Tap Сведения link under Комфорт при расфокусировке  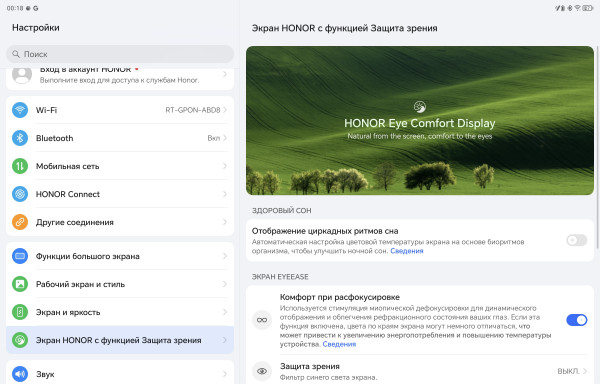(x=339, y=344)
